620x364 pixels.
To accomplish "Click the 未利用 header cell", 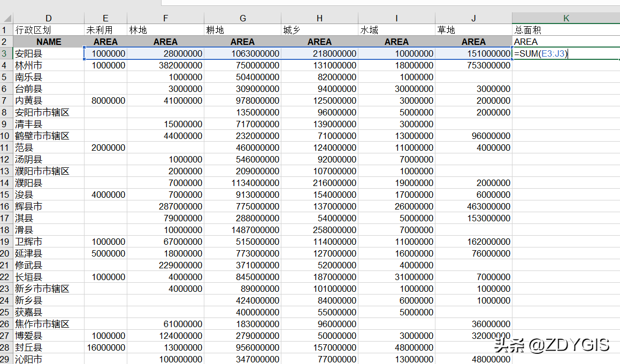I will point(105,30).
